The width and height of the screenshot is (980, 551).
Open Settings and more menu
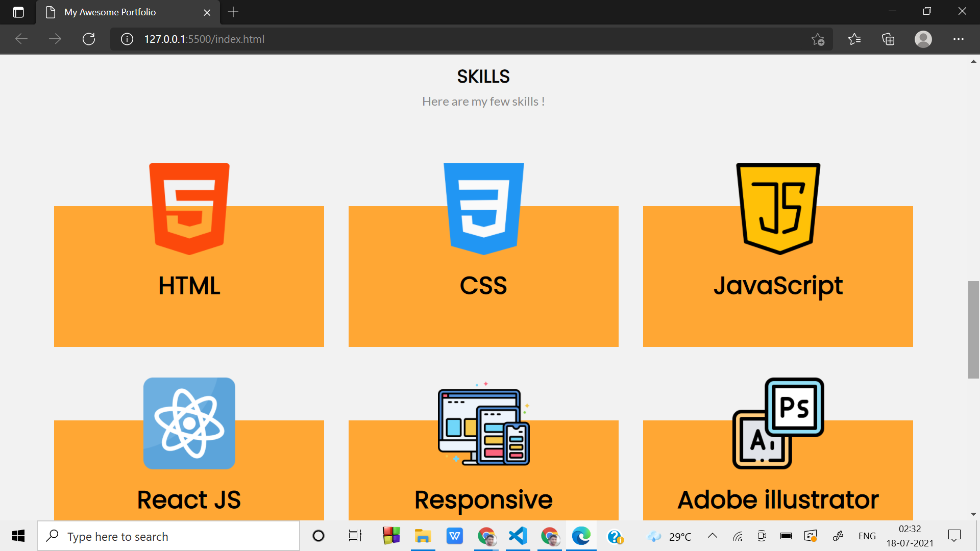tap(959, 39)
